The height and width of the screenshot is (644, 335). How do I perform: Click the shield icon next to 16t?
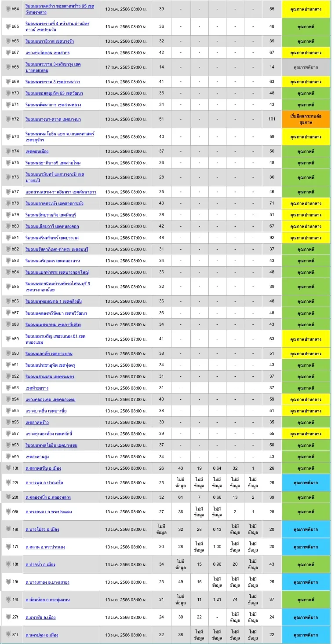pos(8,529)
